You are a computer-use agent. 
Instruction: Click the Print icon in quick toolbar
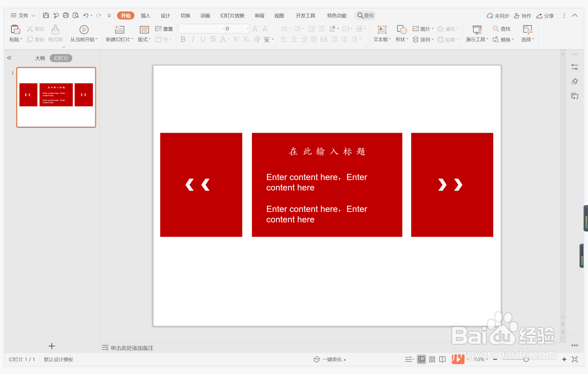click(x=66, y=15)
